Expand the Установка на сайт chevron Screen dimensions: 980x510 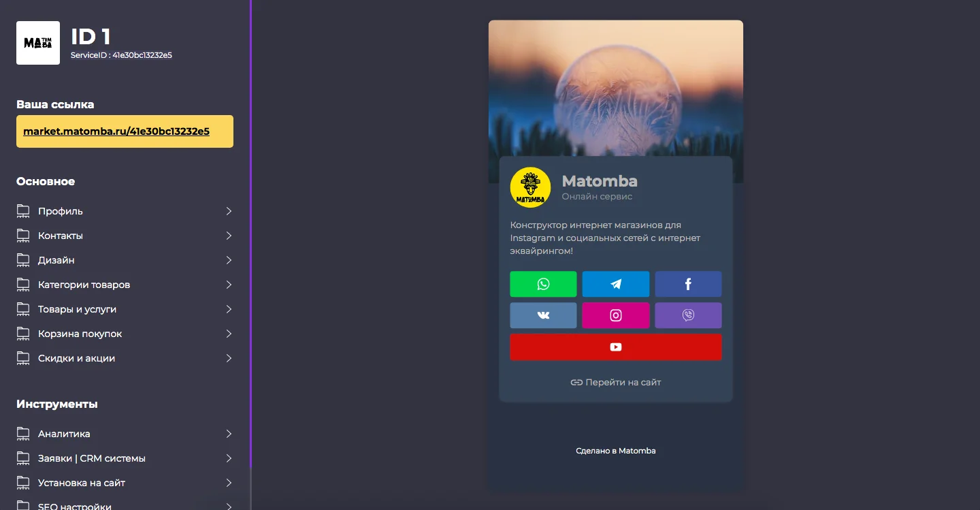coord(229,483)
